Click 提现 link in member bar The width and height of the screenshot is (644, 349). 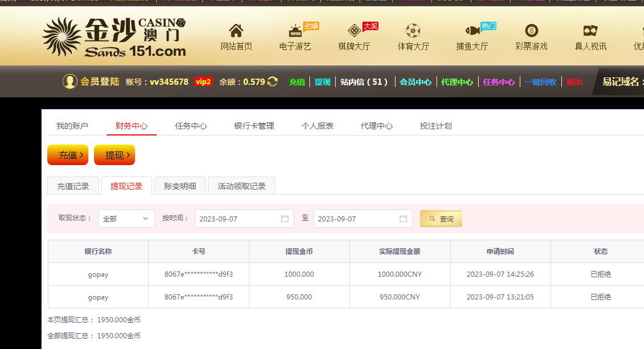tap(323, 82)
